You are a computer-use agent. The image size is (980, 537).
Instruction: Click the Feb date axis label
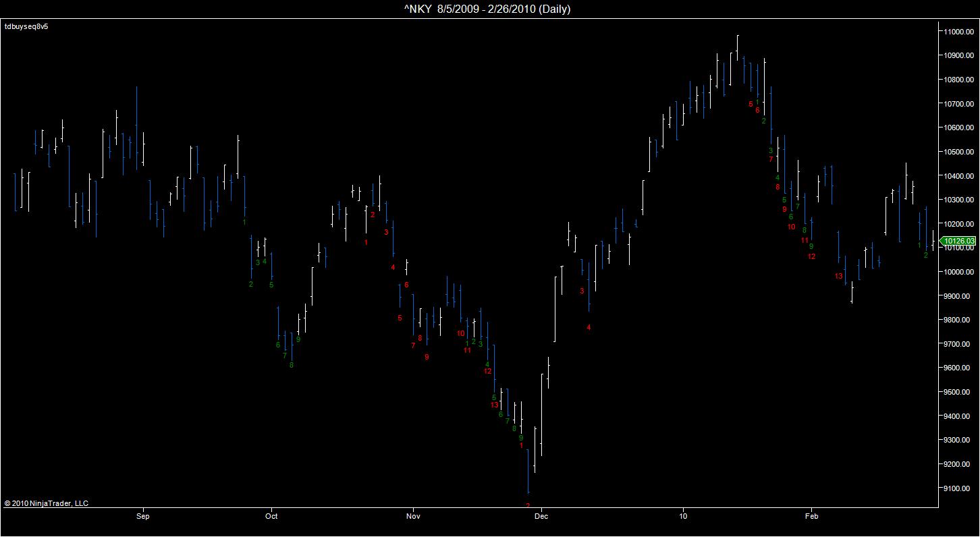coord(811,517)
